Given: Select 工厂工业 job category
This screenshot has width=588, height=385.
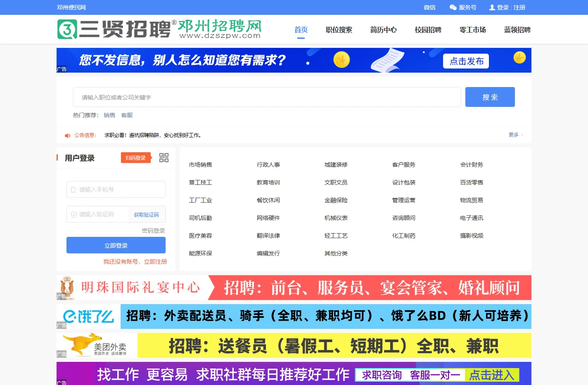Looking at the screenshot, I should pos(201,200).
